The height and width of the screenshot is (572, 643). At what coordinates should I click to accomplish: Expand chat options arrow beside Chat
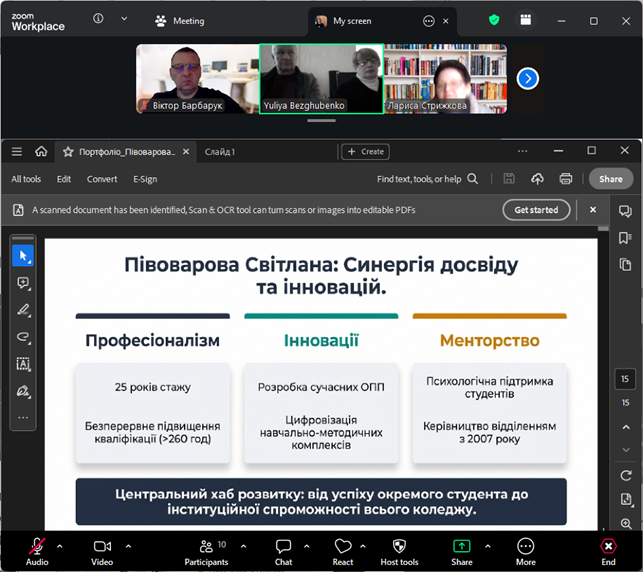(x=307, y=546)
